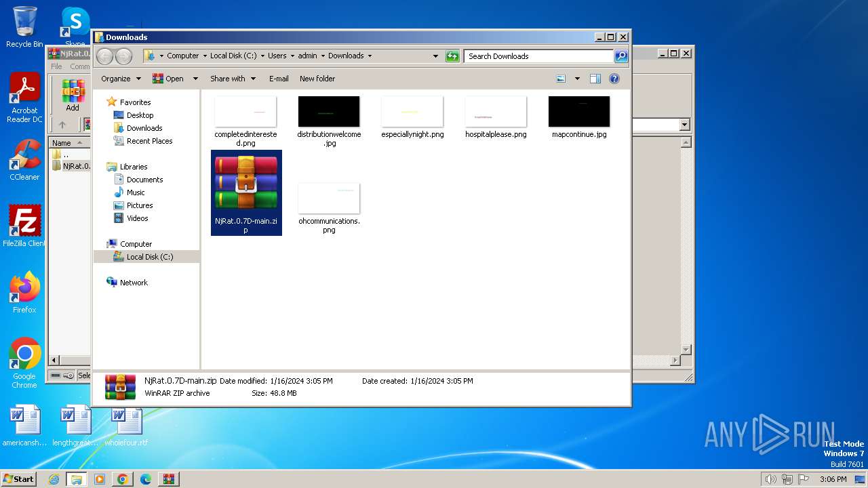Image resolution: width=868 pixels, height=488 pixels.
Task: Click the Name column header in WinRAR
Action: tap(69, 143)
